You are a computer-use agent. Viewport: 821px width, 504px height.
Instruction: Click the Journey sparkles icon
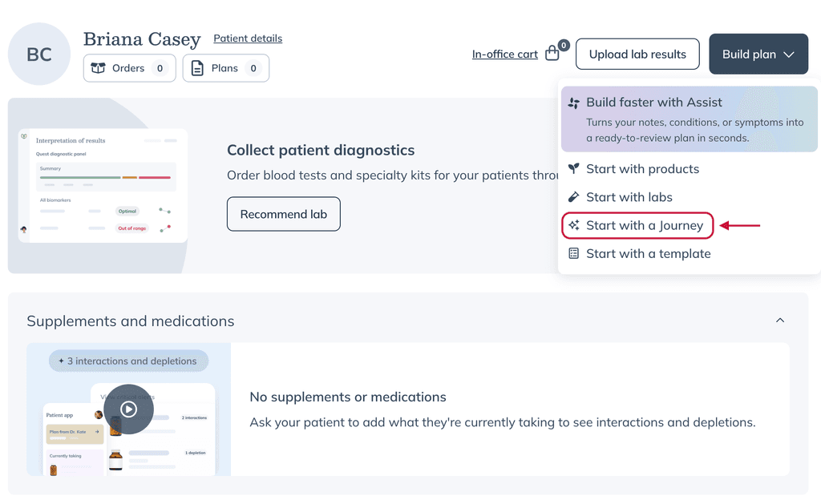point(574,225)
